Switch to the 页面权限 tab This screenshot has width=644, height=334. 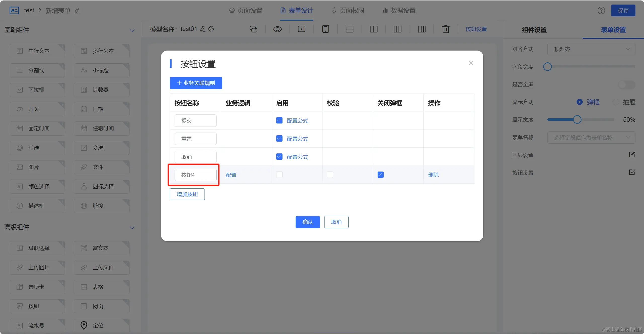click(348, 11)
